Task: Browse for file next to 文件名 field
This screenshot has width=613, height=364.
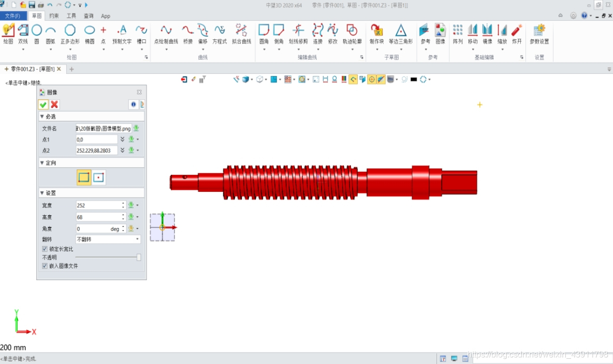Action: [x=136, y=128]
